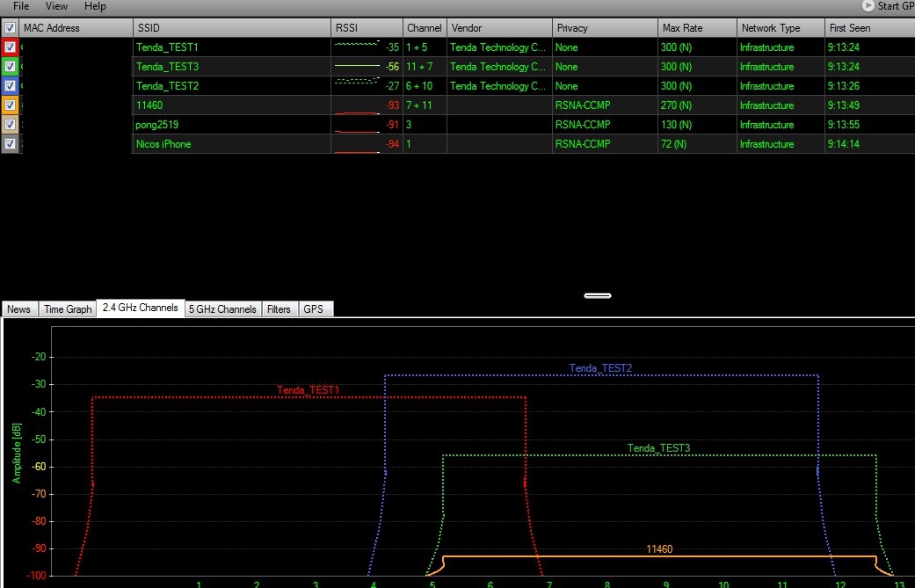
Task: Select the 11460 SSID cell
Action: (232, 105)
